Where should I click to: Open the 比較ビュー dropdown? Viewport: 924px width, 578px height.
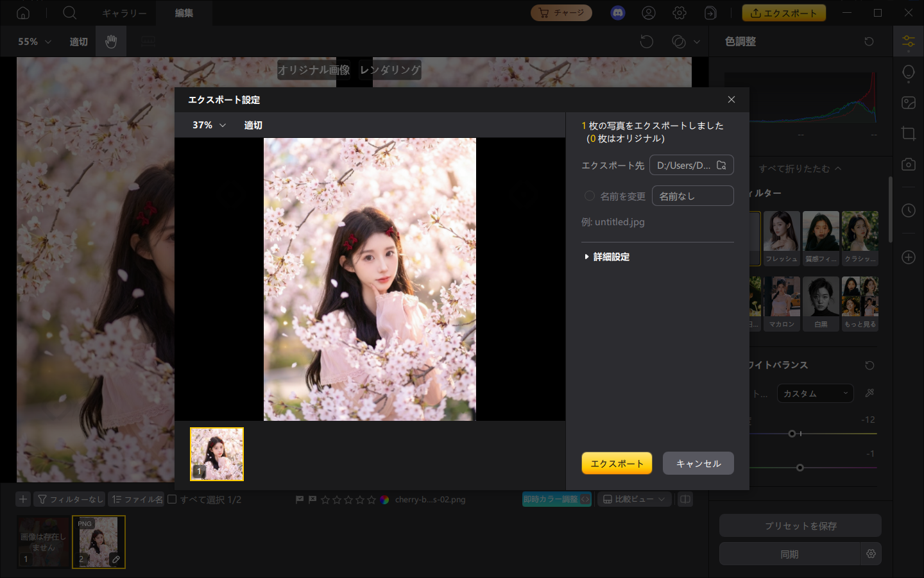click(634, 498)
